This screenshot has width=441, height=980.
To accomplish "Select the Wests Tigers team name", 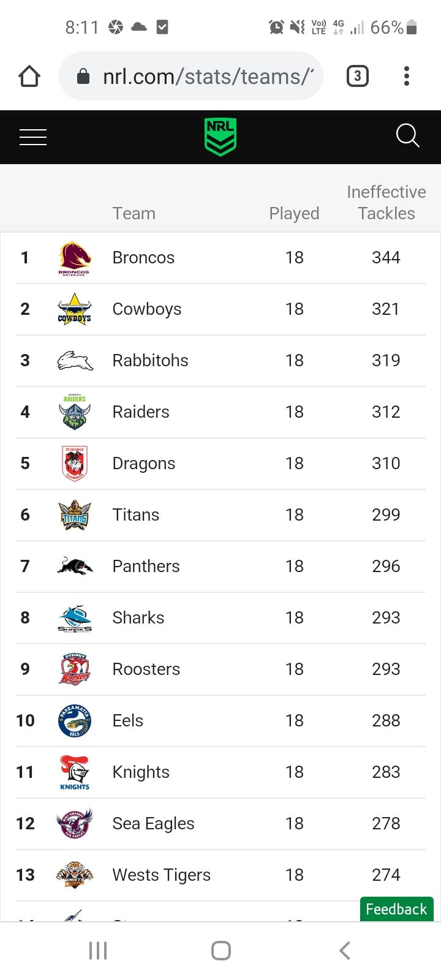I will tap(161, 875).
